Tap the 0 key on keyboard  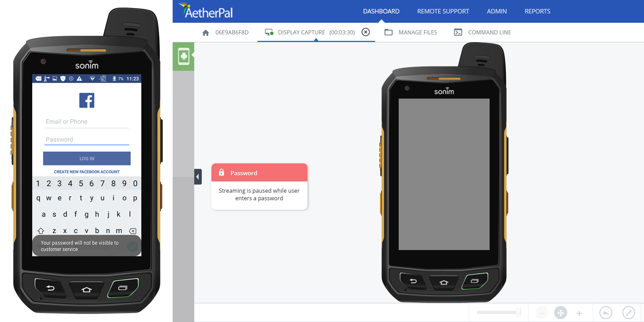[135, 183]
